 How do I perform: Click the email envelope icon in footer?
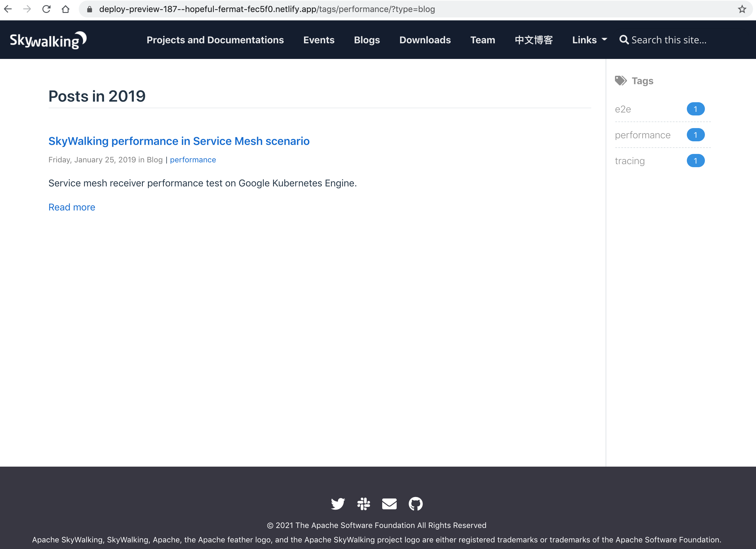point(389,504)
